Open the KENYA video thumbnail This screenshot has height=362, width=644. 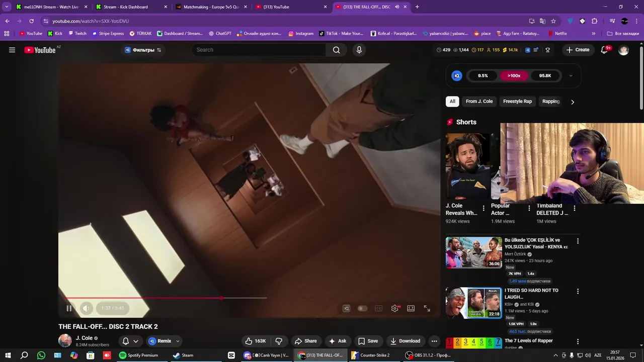[473, 252]
